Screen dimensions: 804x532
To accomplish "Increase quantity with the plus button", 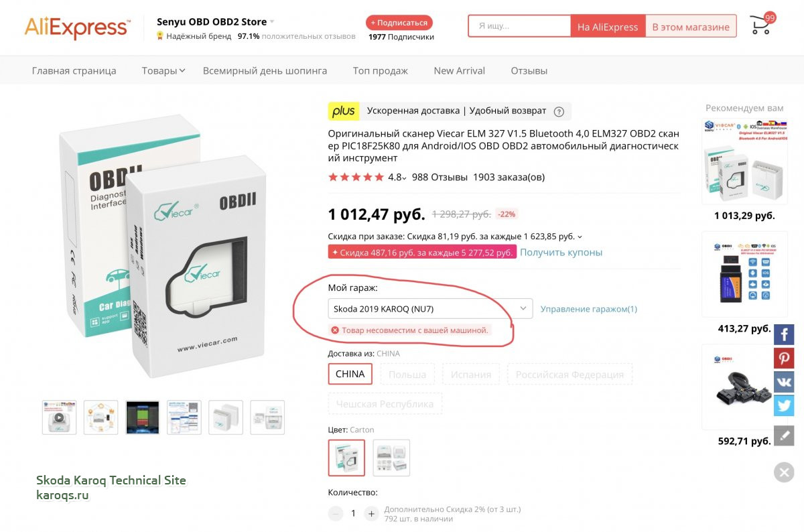I will coord(371,514).
